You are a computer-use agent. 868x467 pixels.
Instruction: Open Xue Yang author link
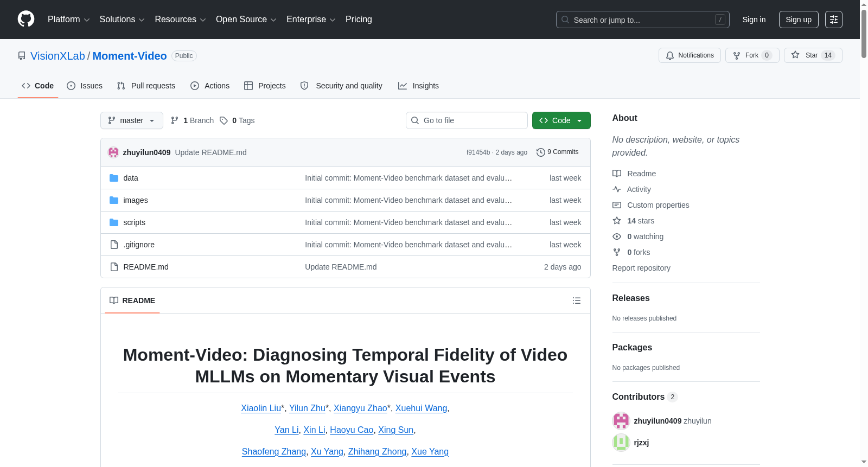point(430,451)
